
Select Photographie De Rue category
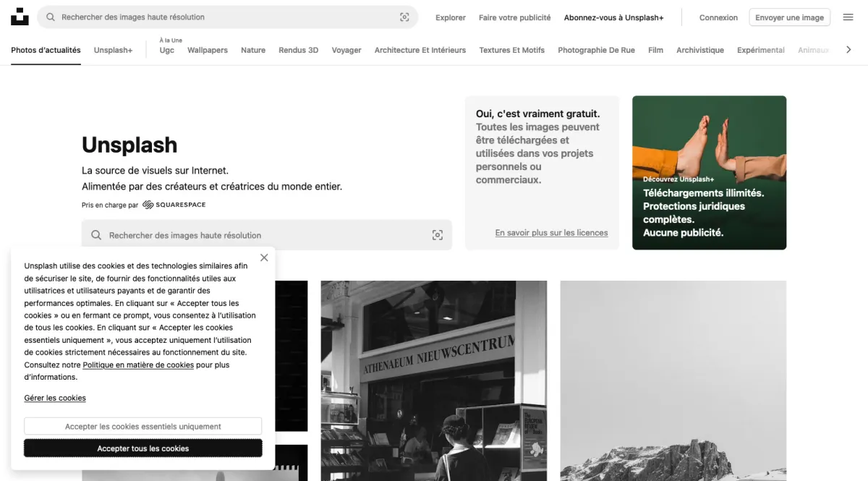(x=597, y=50)
